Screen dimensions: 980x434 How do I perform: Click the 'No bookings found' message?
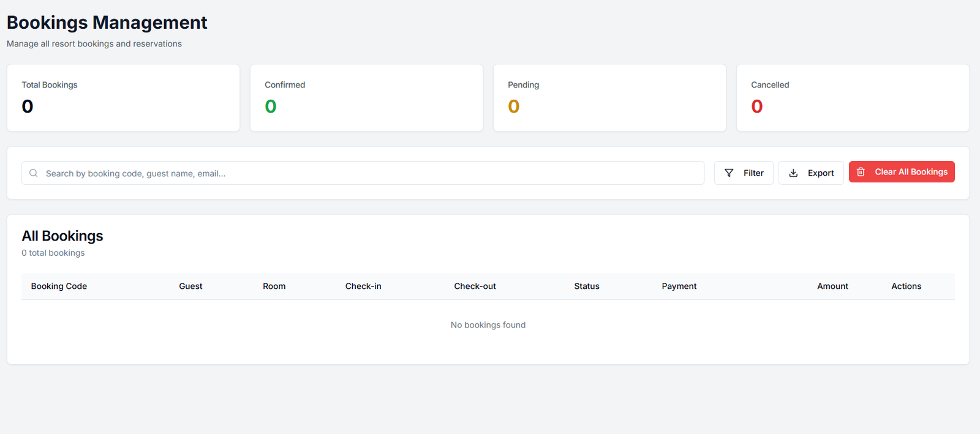488,325
